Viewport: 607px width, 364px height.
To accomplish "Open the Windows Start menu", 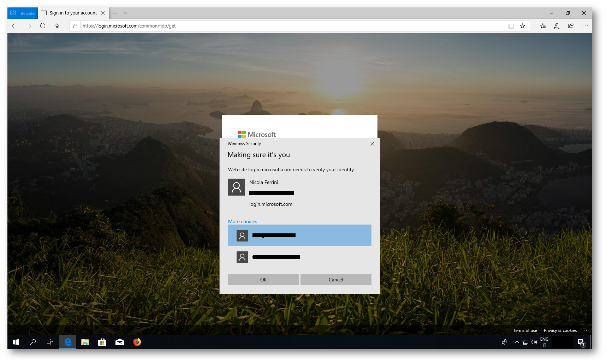I will pos(16,342).
